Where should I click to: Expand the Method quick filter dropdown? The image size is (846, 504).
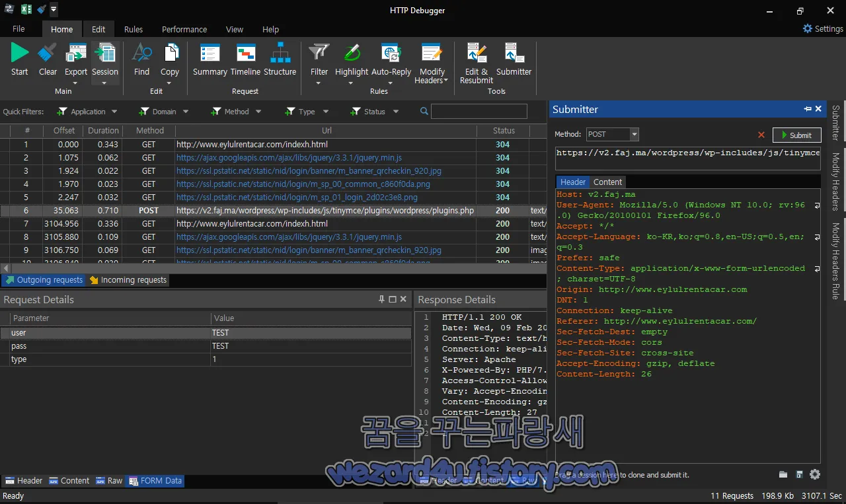click(258, 112)
